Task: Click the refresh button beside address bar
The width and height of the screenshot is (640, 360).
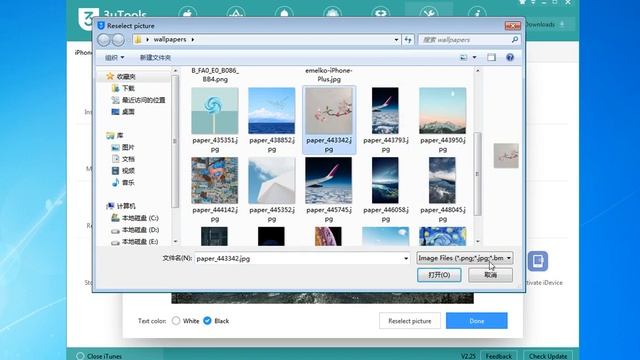Action: pos(408,40)
